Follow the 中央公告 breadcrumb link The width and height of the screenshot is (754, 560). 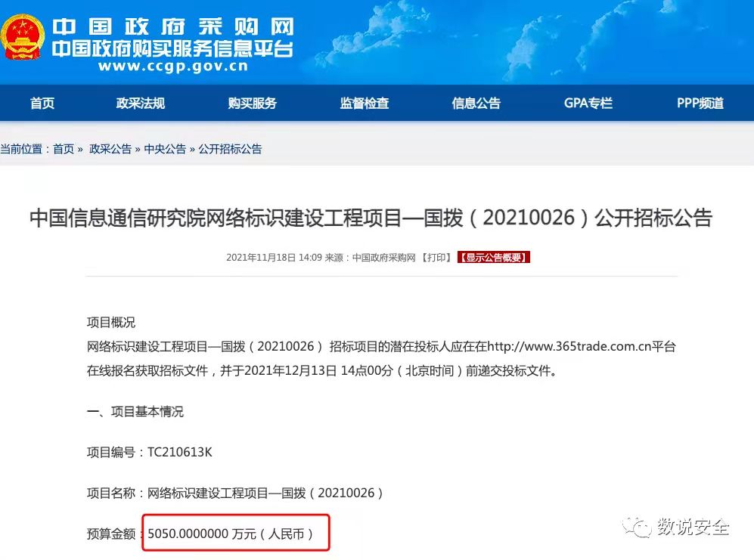click(165, 149)
